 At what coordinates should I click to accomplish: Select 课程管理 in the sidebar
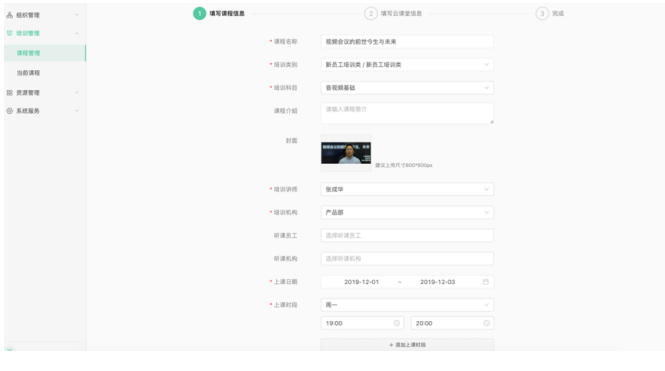click(x=45, y=53)
